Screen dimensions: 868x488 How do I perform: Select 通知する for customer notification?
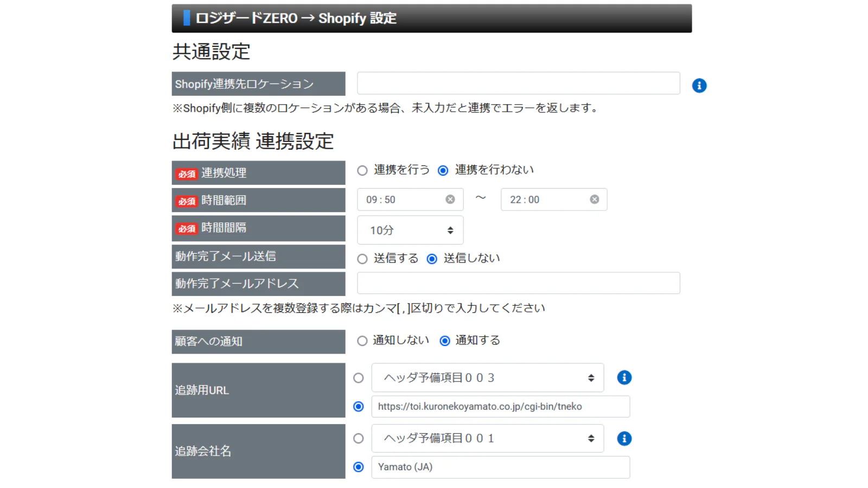pyautogui.click(x=445, y=341)
